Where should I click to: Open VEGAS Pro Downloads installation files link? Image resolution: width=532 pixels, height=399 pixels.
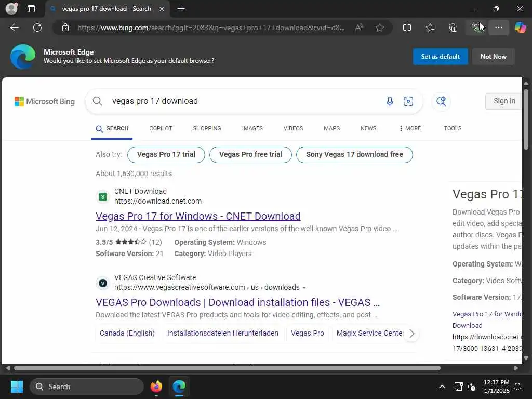237,302
